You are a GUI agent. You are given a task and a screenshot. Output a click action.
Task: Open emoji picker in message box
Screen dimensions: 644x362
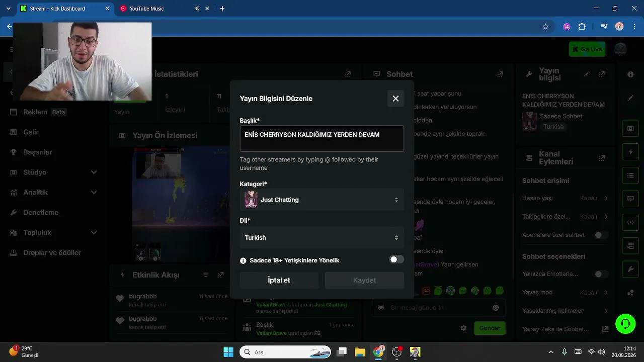[496, 308]
